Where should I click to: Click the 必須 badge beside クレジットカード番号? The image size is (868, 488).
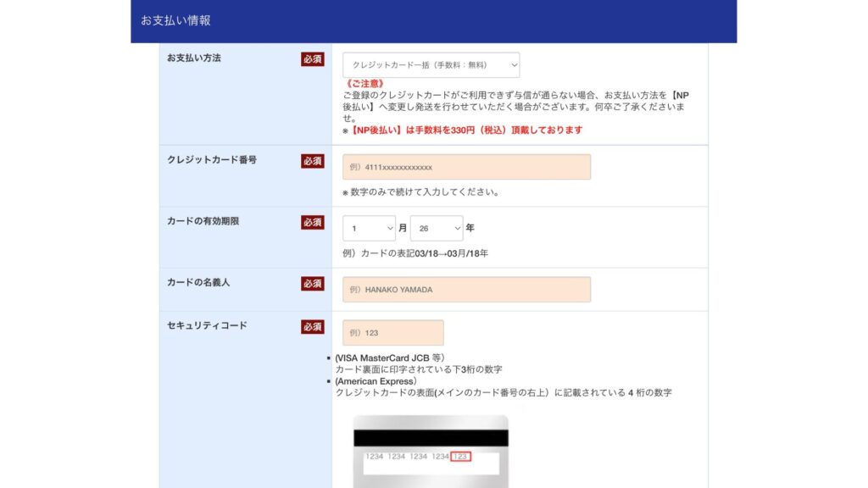click(x=313, y=160)
